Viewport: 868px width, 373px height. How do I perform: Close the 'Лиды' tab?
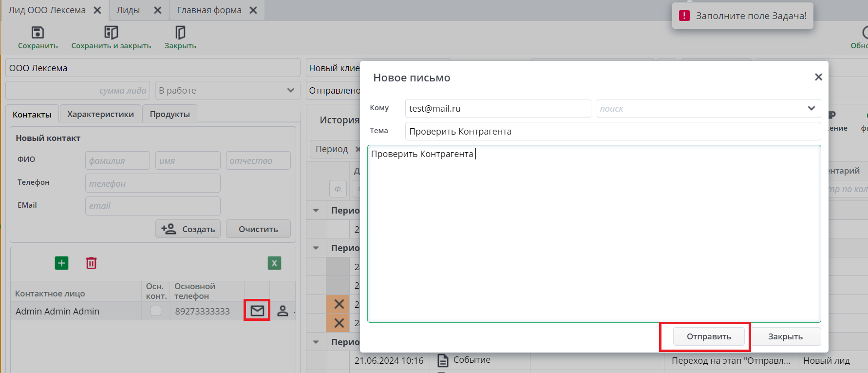(157, 10)
